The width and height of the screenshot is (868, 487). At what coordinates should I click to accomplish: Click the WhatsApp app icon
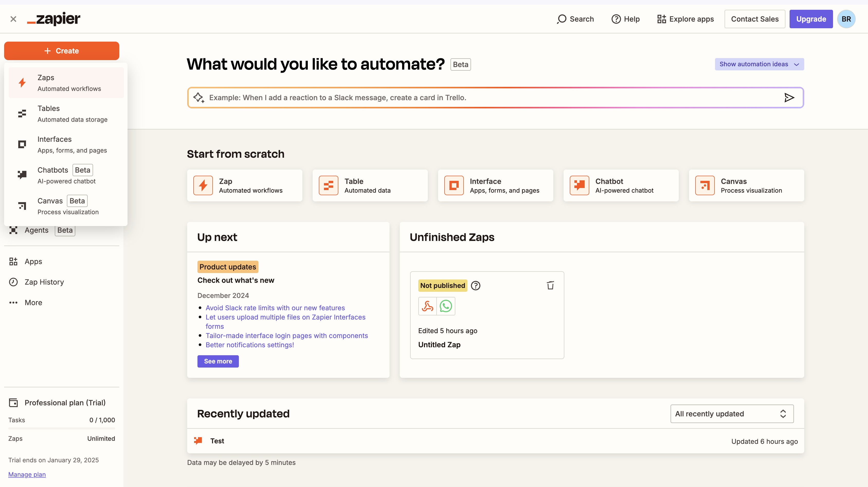[x=446, y=306]
